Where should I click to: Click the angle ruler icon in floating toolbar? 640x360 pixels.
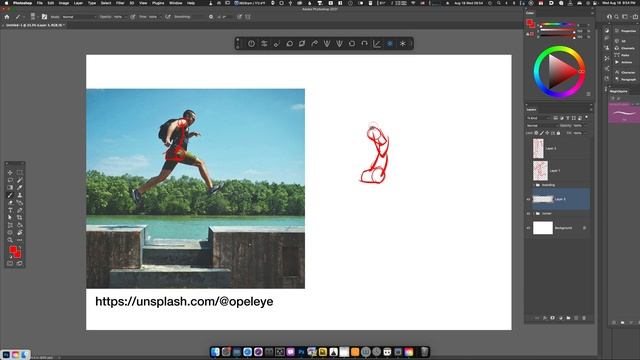tap(377, 43)
